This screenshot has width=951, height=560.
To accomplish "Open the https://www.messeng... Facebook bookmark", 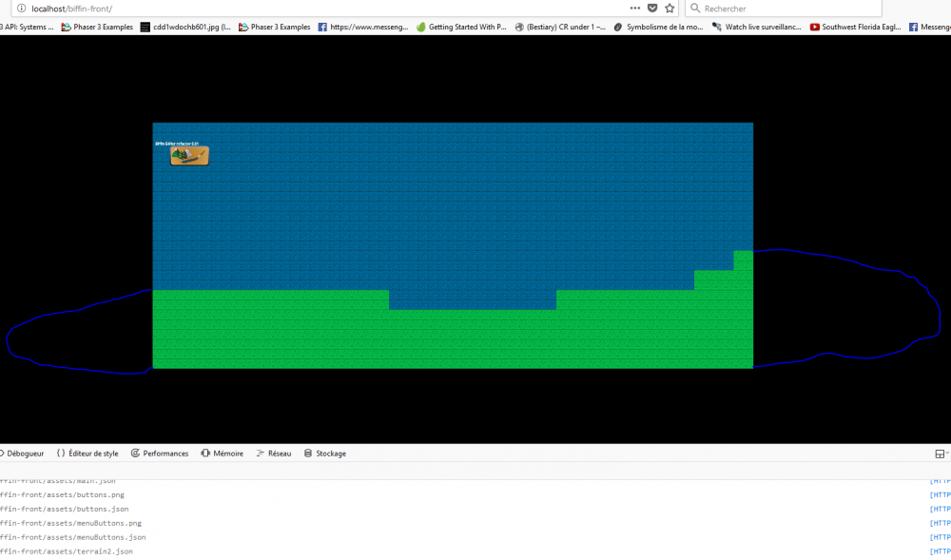I will point(363,28).
